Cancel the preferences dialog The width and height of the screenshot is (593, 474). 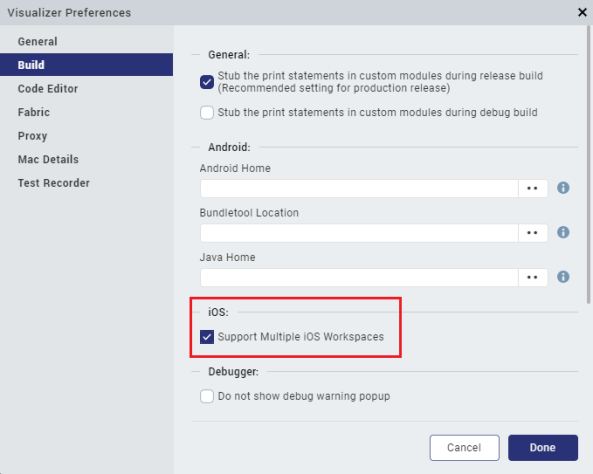click(x=464, y=448)
